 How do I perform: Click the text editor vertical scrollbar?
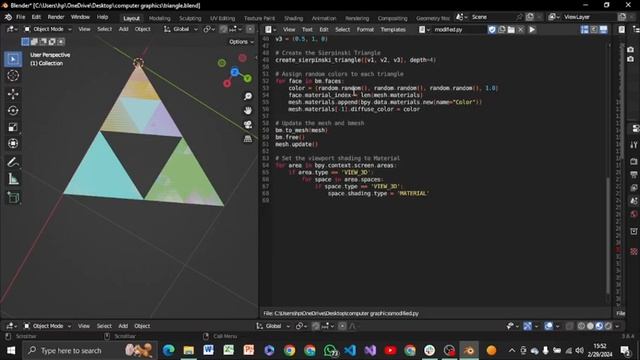click(x=608, y=235)
